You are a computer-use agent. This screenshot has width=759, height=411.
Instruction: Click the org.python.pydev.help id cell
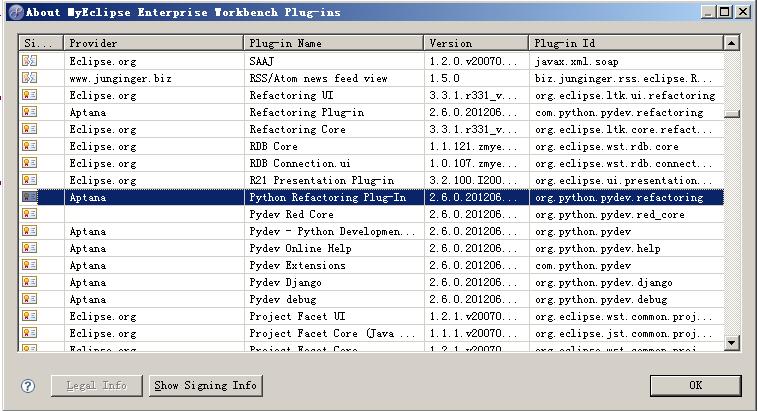pos(626,248)
